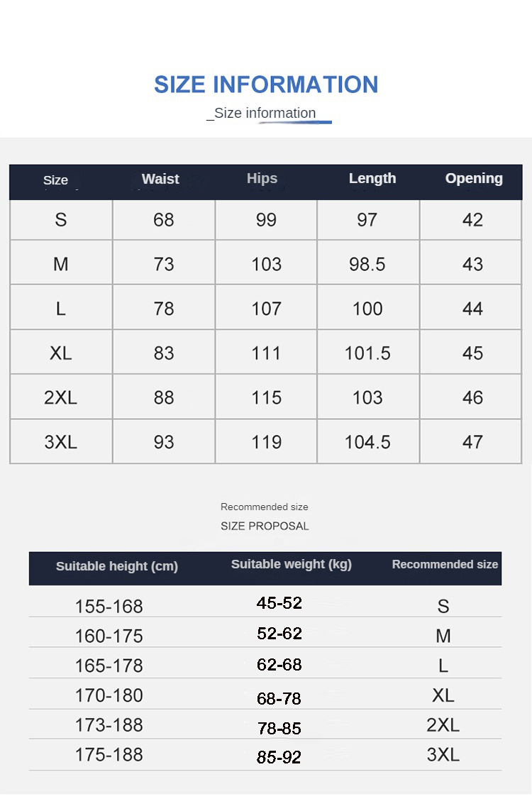This screenshot has width=532, height=811.
Task: Click hips value 103 in M row
Action: pyautogui.click(x=266, y=265)
